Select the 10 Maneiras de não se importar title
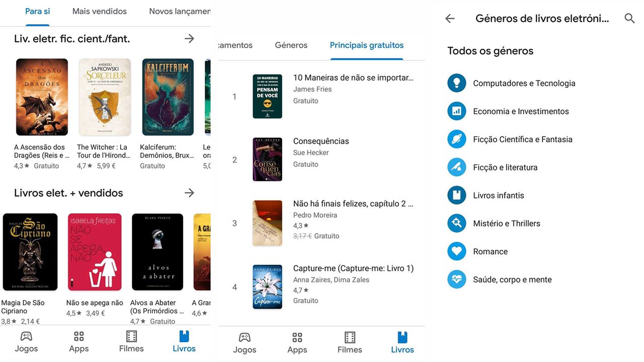This screenshot has width=644, height=362. tap(353, 78)
